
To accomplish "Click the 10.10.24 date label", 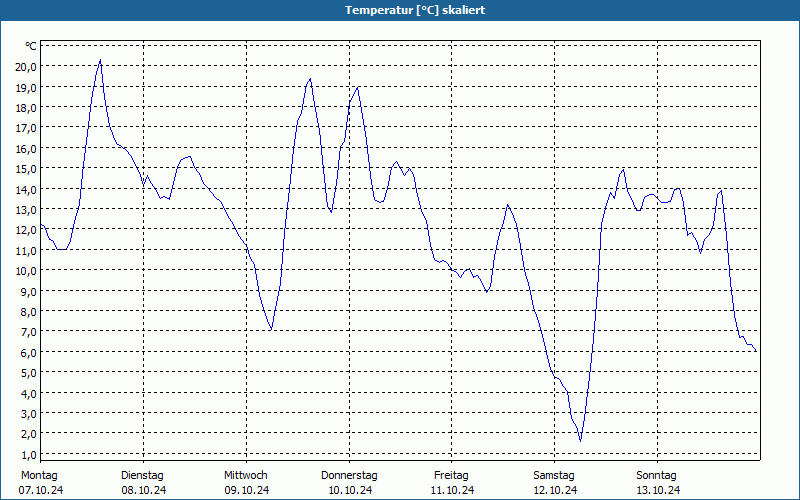I will pos(350,490).
